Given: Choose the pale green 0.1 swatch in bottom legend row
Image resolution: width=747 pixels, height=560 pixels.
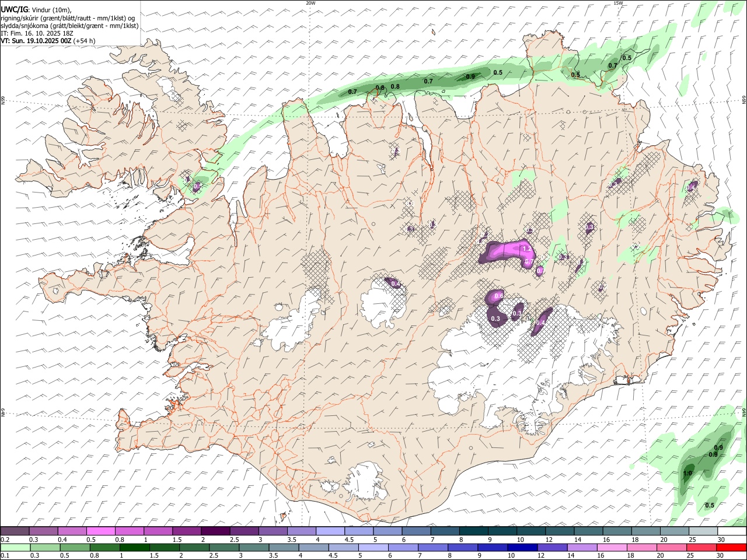Looking at the screenshot, I should 15,547.
